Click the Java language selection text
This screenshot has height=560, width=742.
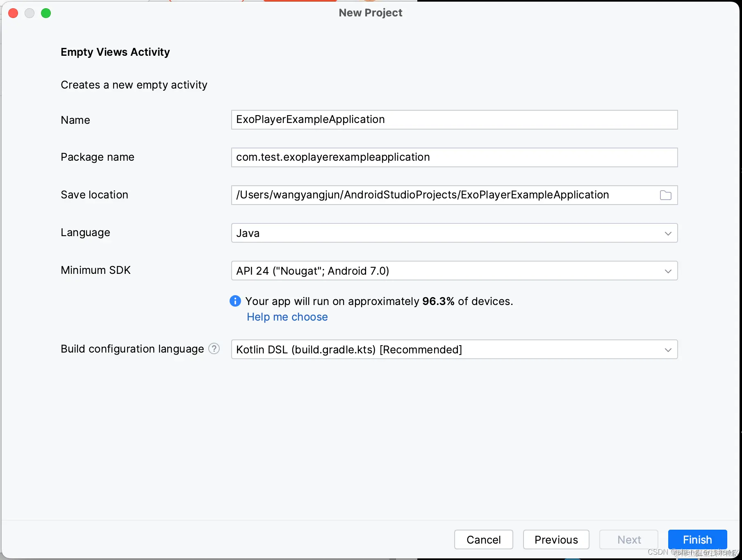(x=248, y=233)
